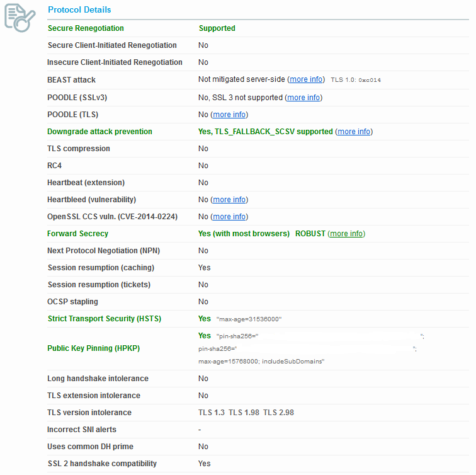Screen dimensions: 476x475
Task: Click the Session resumption (caching) row label
Action: click(101, 268)
